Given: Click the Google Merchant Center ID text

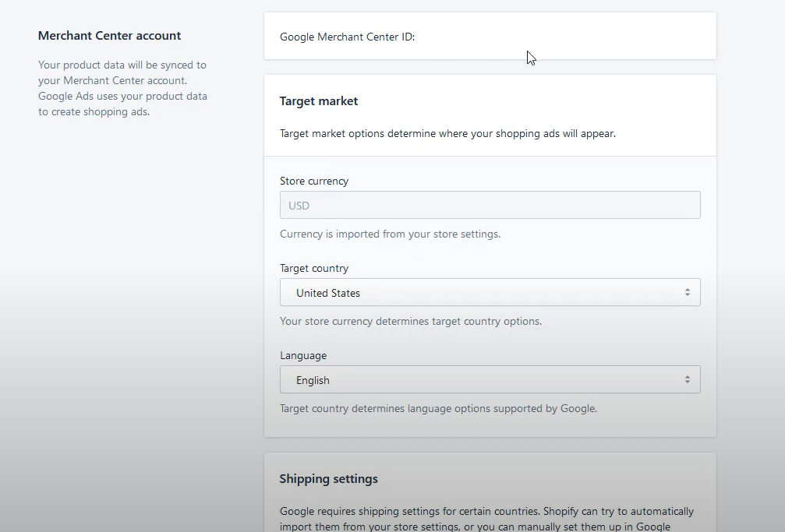Looking at the screenshot, I should [x=347, y=37].
